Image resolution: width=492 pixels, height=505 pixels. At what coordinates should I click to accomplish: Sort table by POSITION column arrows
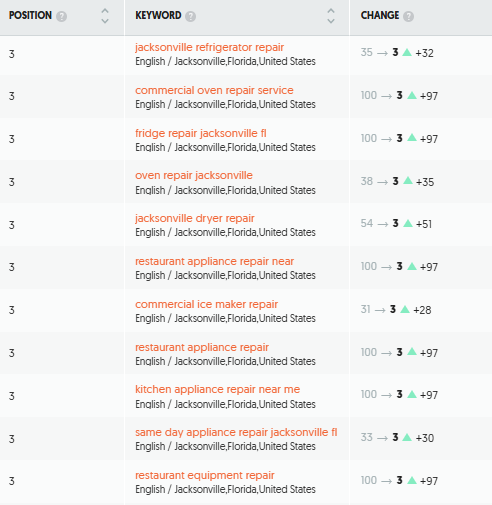105,16
